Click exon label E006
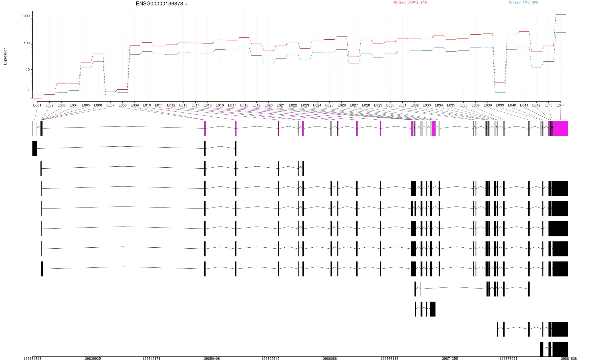Image resolution: width=595 pixels, height=364 pixels. coord(98,105)
